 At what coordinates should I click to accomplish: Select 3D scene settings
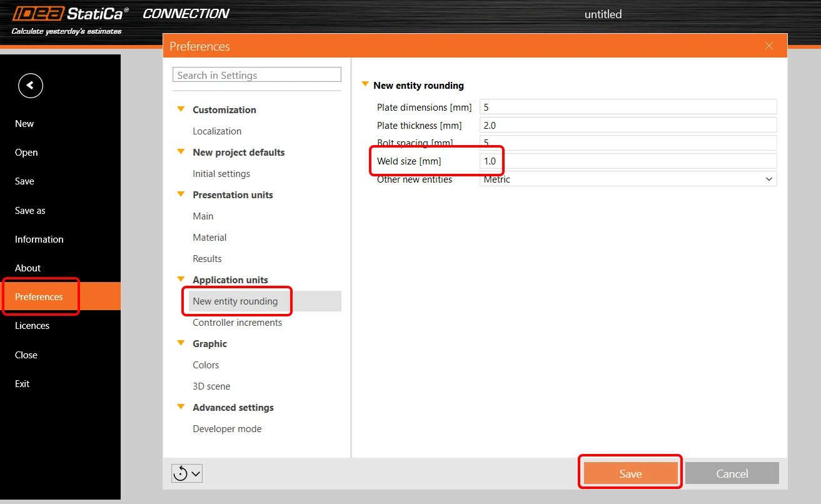pyautogui.click(x=211, y=386)
